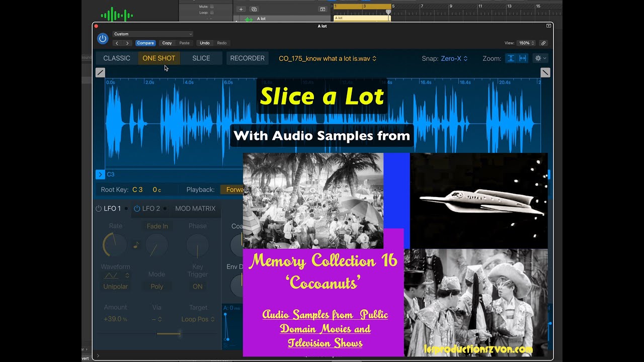Open the Target Loop Pos dropdown
644x362 pixels.
click(198, 319)
